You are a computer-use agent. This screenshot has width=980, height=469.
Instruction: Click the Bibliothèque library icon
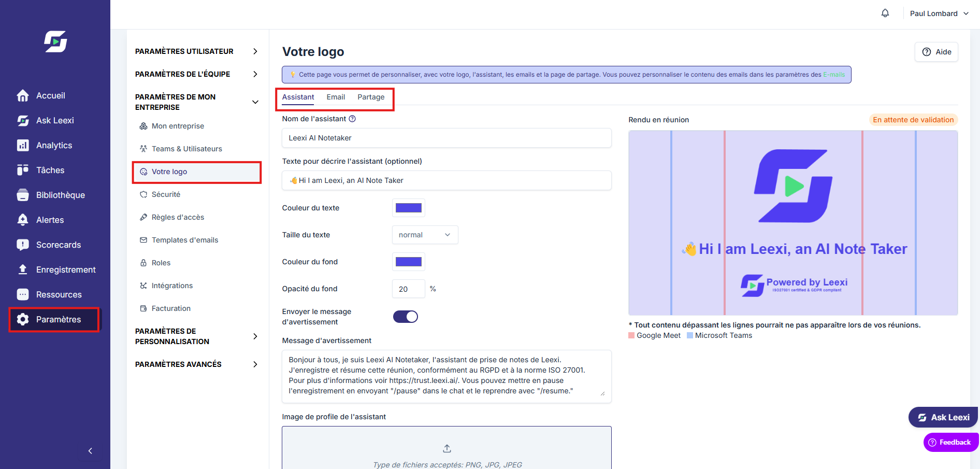pos(23,195)
